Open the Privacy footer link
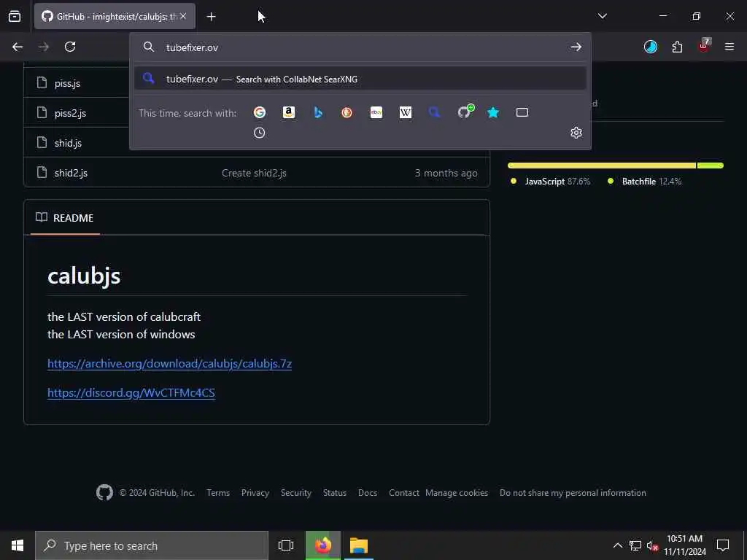Screen dimensions: 747x560 pos(255,493)
